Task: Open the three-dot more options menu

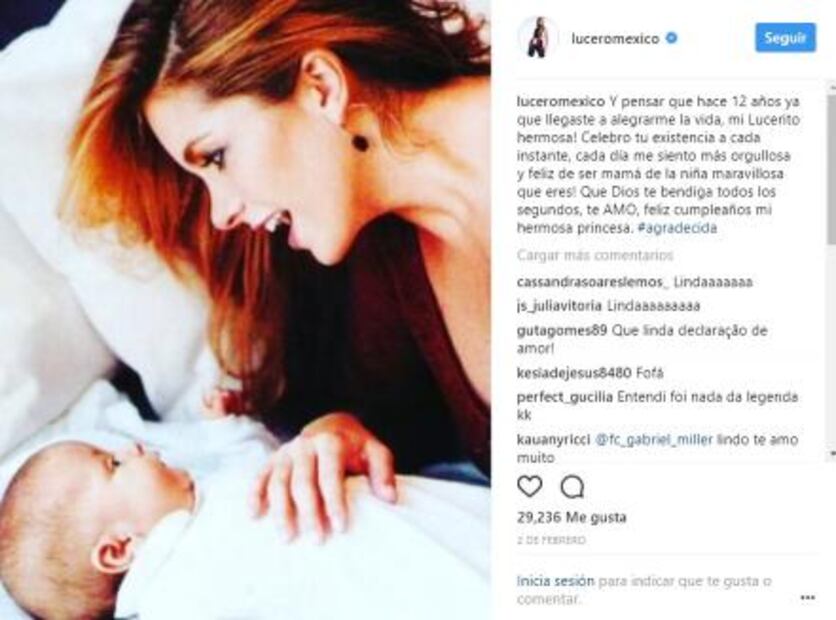Action: click(808, 598)
